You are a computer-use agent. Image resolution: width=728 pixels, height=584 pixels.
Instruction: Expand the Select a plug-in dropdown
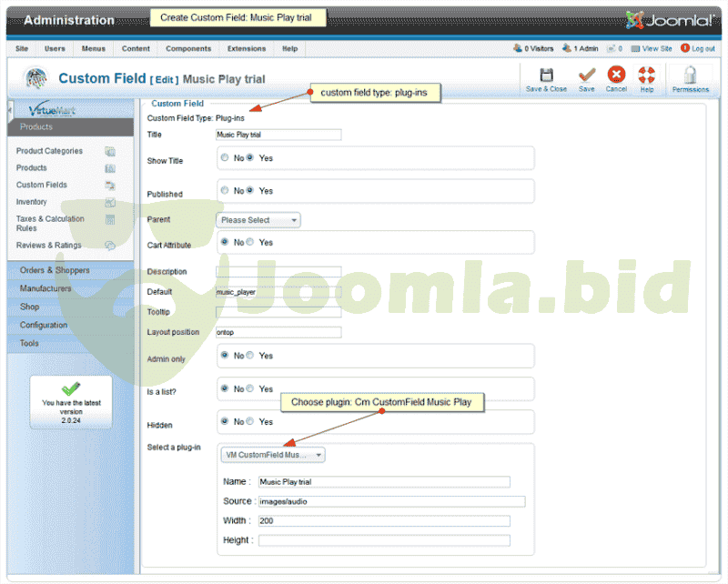point(273,455)
